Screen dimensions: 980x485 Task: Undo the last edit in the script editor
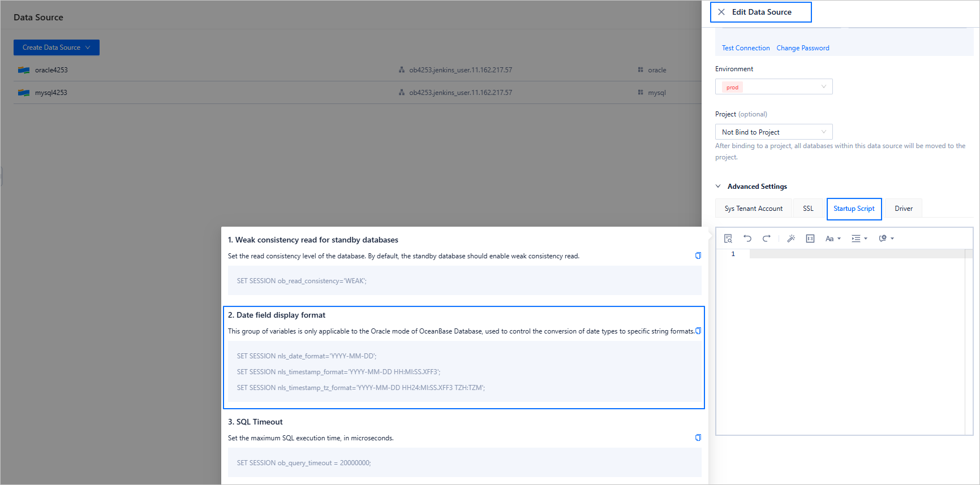(x=747, y=239)
